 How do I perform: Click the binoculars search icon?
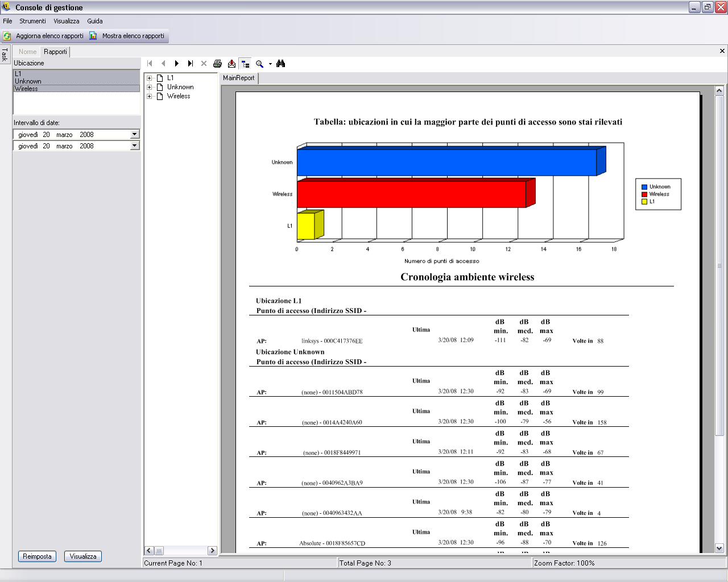(x=281, y=64)
